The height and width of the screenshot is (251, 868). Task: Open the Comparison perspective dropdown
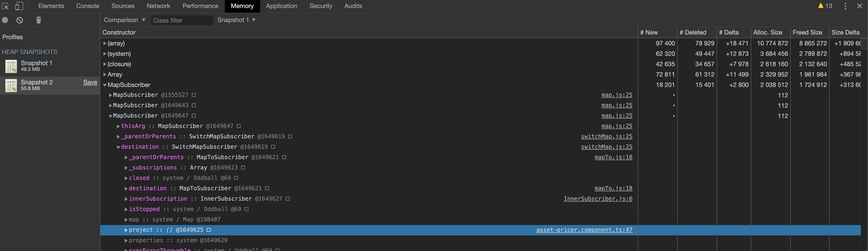(124, 20)
